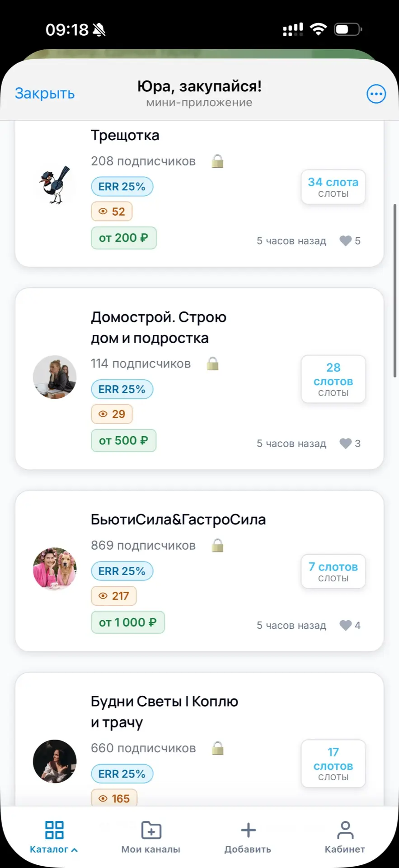Open the Кабинет profile tab
The width and height of the screenshot is (399, 868).
pyautogui.click(x=345, y=836)
